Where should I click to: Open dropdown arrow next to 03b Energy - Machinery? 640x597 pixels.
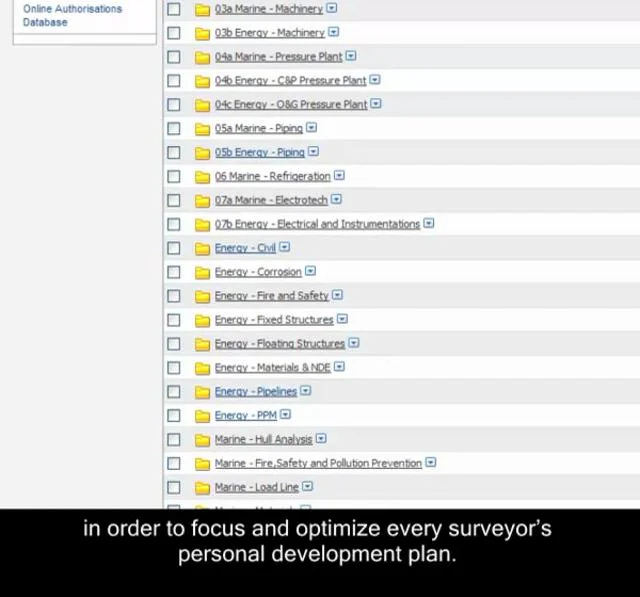333,32
